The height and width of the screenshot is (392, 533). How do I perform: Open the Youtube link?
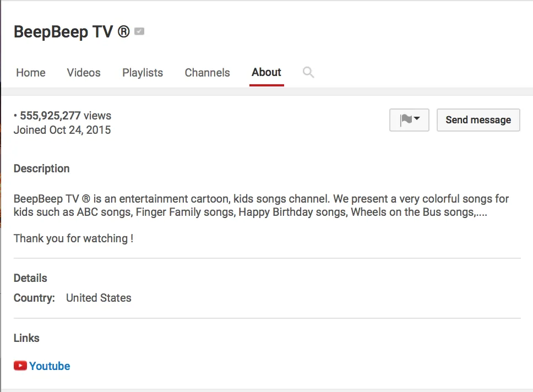click(50, 366)
